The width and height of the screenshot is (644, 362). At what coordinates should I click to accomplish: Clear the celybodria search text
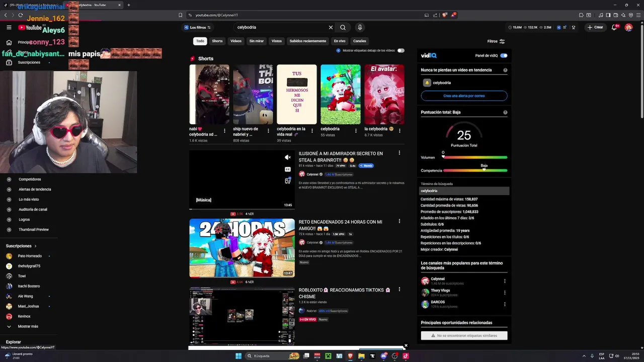coord(331,27)
